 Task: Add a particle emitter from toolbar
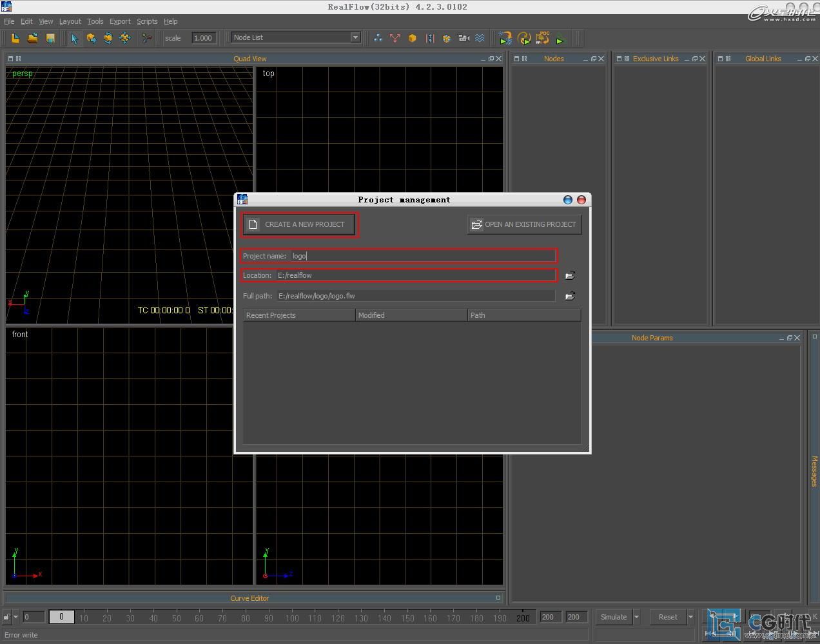coord(378,38)
